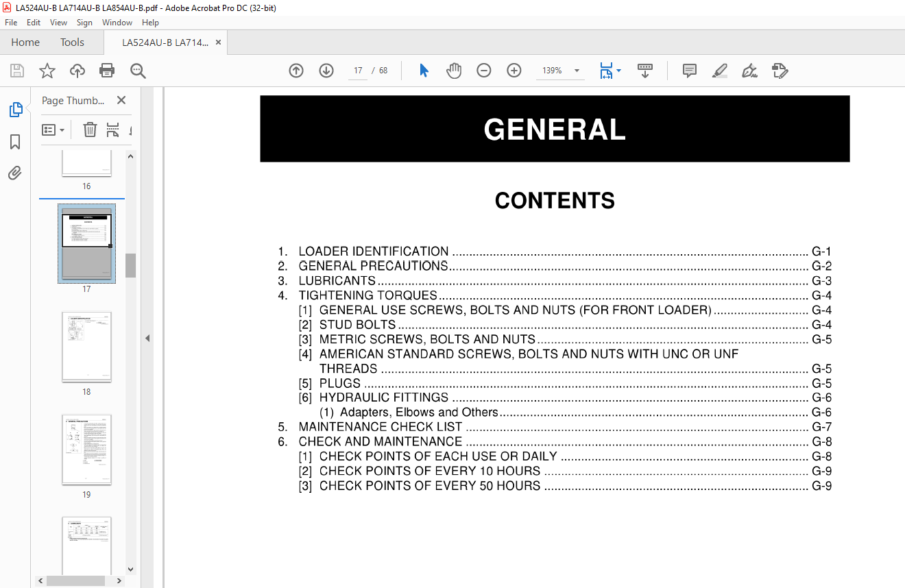This screenshot has height=588, width=905.
Task: Bookmark this file with the star icon
Action: [x=47, y=71]
